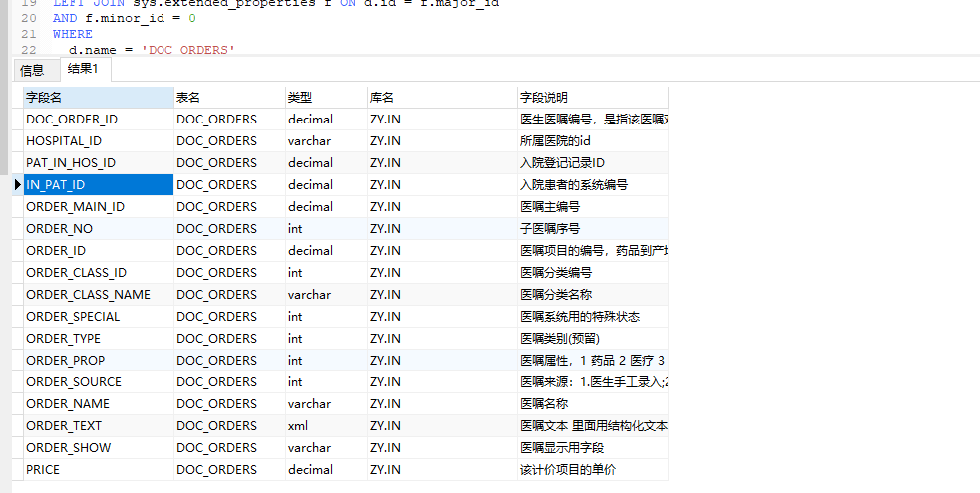Select the ORDER_NAME field cell

coord(99,403)
